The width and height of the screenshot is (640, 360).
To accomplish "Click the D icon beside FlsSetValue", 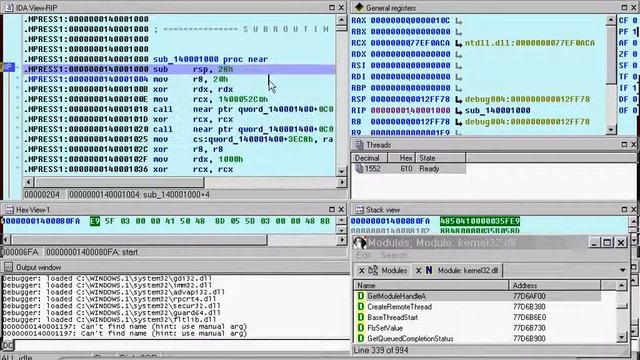I will [360, 328].
